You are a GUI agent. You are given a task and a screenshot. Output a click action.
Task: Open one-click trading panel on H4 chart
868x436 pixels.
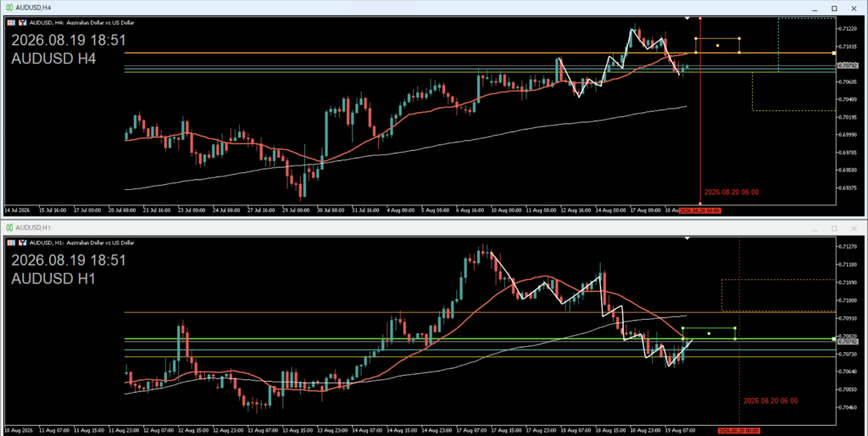[x=11, y=23]
